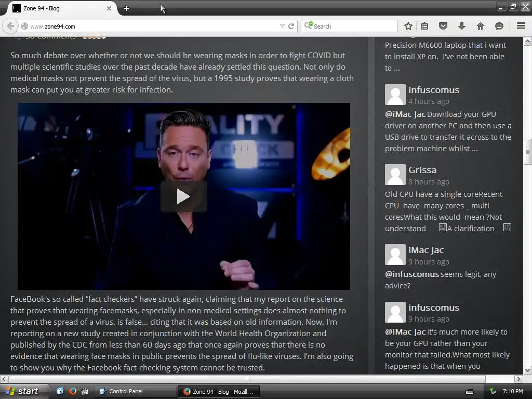Click the '8 hours ago' timestamp

[429, 182]
